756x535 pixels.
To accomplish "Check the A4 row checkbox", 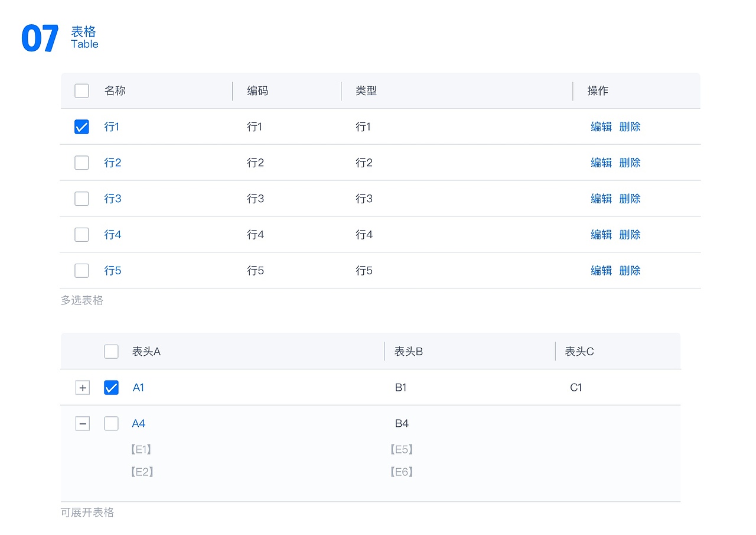I will coord(111,423).
